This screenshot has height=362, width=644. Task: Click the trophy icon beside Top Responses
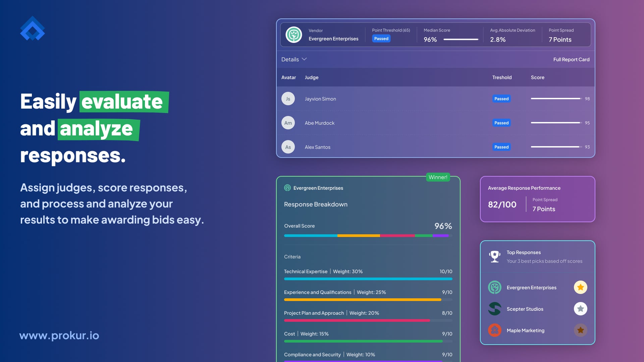click(494, 257)
